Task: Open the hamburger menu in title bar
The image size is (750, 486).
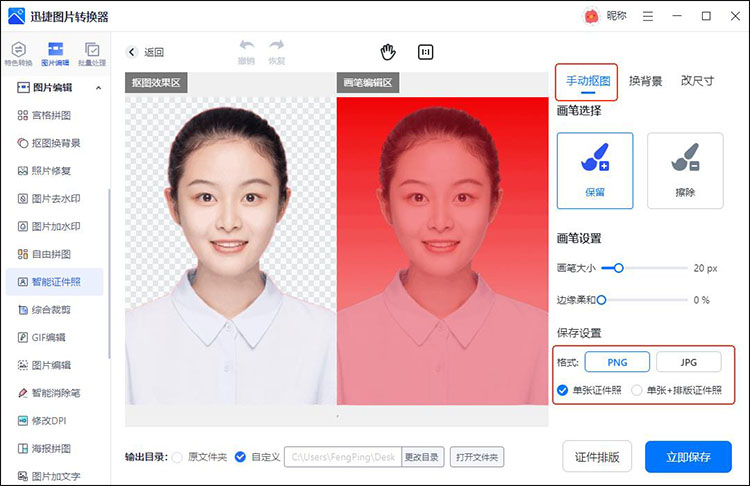Action: tap(649, 16)
